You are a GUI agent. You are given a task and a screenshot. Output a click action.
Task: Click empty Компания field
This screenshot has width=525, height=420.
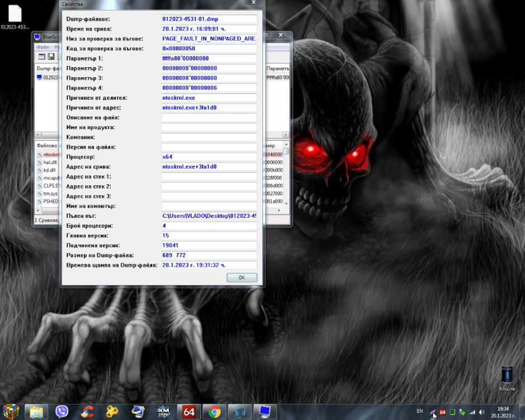[x=209, y=137]
